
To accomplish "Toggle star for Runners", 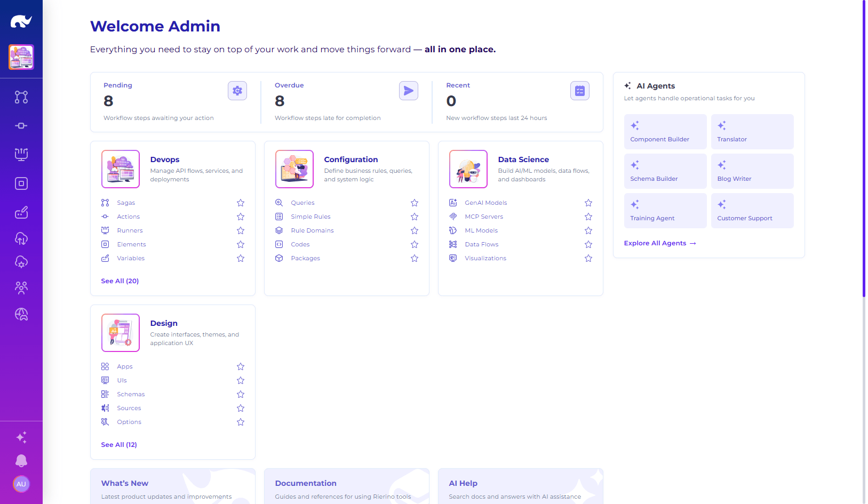I will tap(241, 230).
